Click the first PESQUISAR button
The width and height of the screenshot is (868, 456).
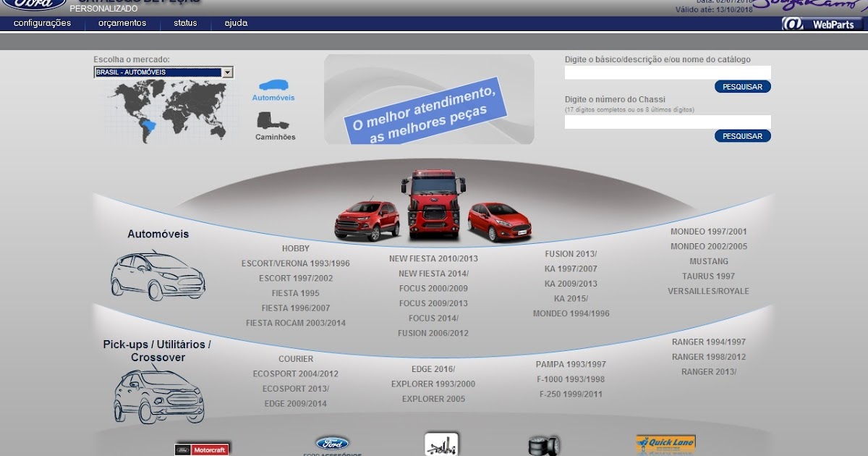pyautogui.click(x=741, y=86)
